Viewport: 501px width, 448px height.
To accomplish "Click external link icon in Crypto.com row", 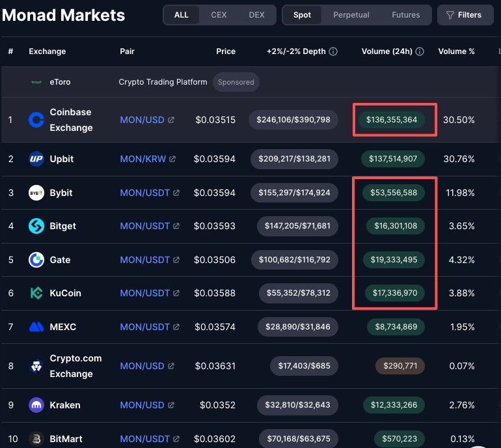I will (171, 366).
